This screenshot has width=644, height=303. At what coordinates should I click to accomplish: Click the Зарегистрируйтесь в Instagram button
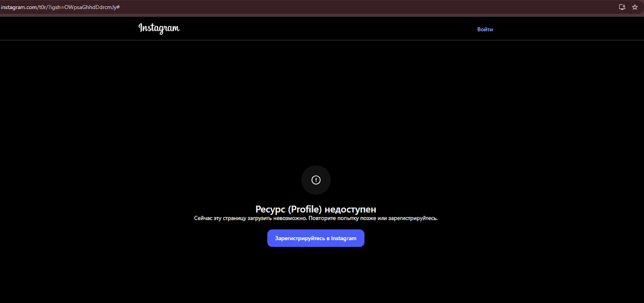(316, 238)
